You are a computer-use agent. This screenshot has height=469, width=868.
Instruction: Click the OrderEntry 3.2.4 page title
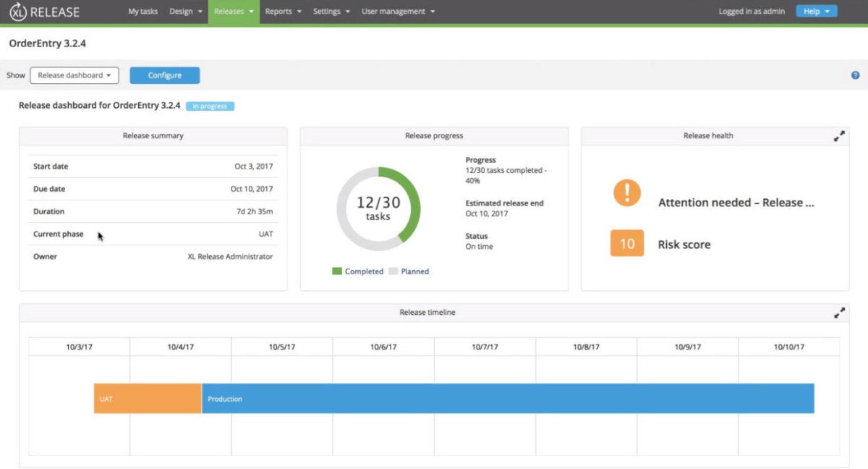click(x=48, y=43)
